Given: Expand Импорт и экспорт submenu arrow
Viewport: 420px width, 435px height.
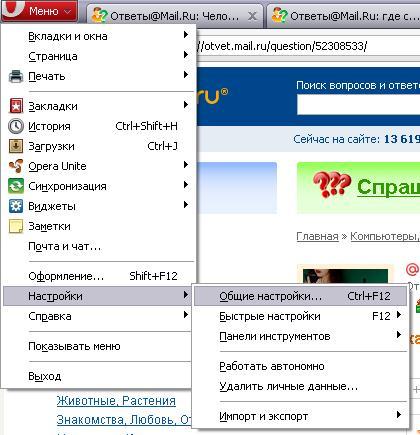Looking at the screenshot, I should click(x=399, y=415).
